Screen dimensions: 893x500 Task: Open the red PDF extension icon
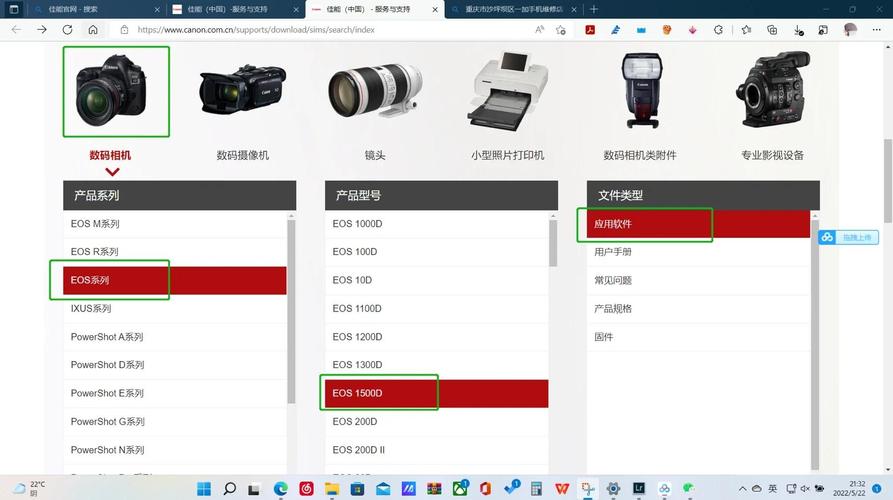590,30
